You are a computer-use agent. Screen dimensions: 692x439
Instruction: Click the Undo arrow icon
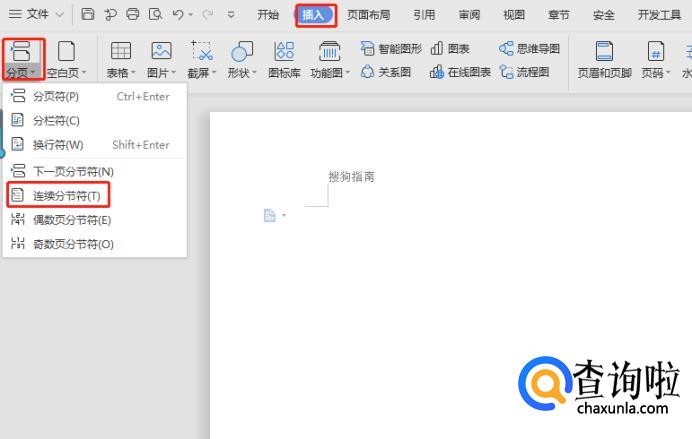pos(178,15)
